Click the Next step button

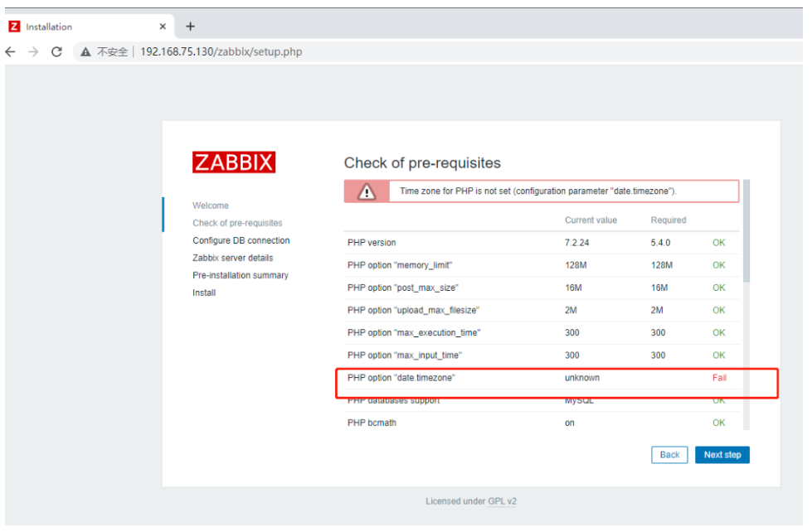coord(722,455)
